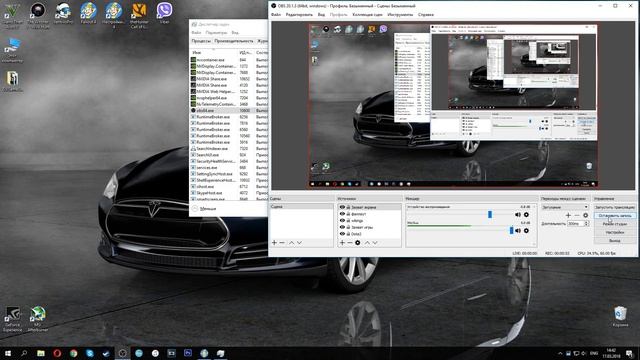Open Photoshop from the taskbar
Image resolution: width=640 pixels, height=360 pixels.
(188, 353)
